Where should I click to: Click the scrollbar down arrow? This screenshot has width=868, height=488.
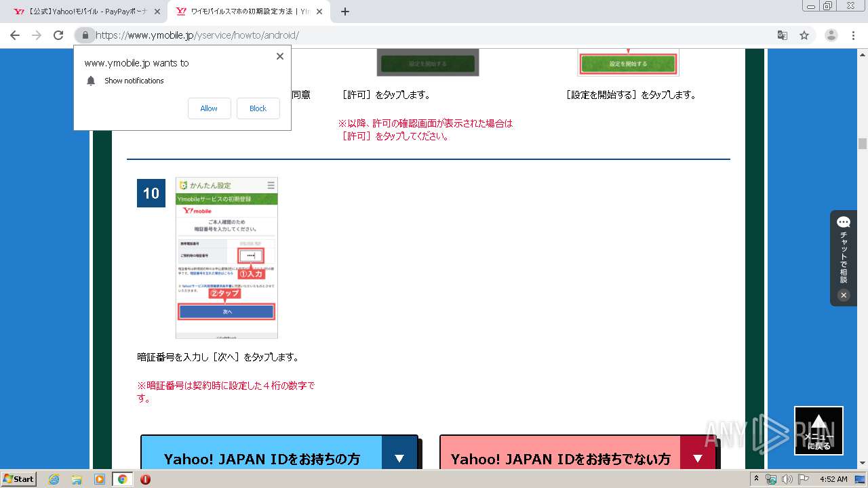[863, 464]
